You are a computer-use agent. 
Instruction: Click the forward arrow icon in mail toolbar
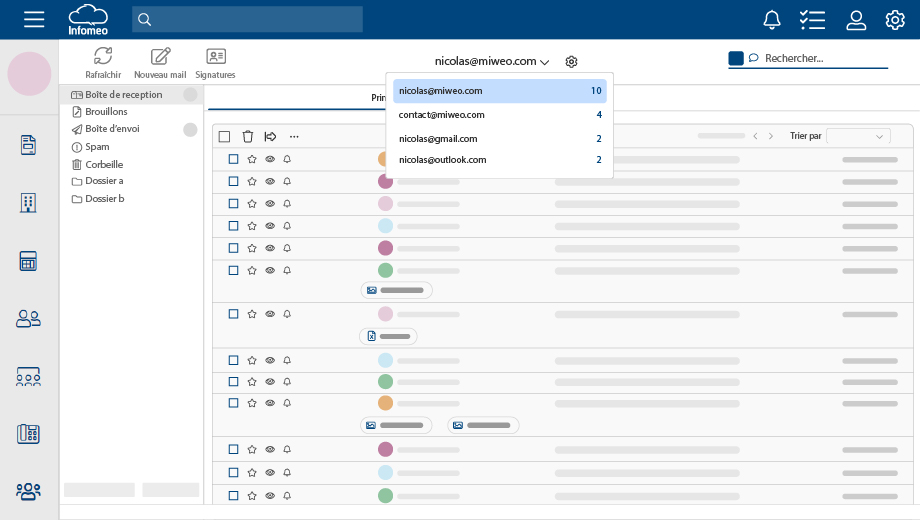click(x=270, y=137)
